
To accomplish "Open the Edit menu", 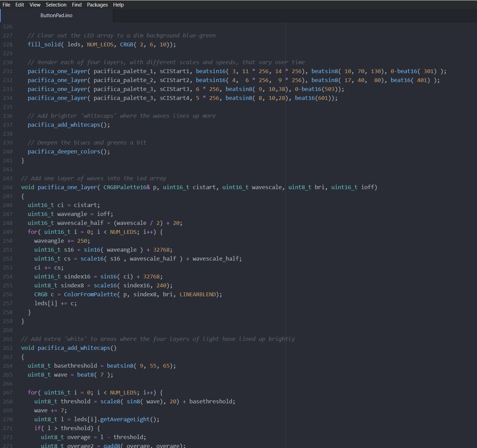I will coord(20,5).
